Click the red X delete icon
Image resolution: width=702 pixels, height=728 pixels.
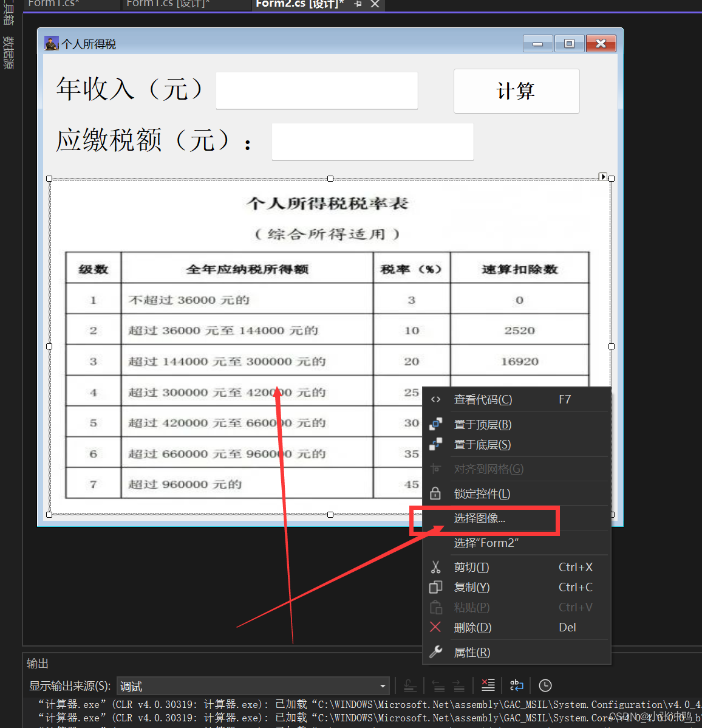[x=435, y=627]
